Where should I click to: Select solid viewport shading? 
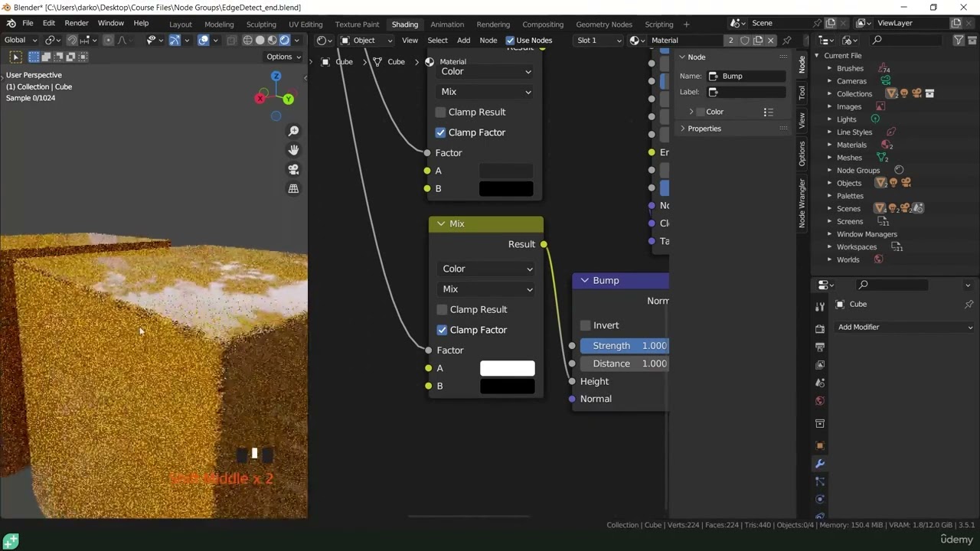260,40
